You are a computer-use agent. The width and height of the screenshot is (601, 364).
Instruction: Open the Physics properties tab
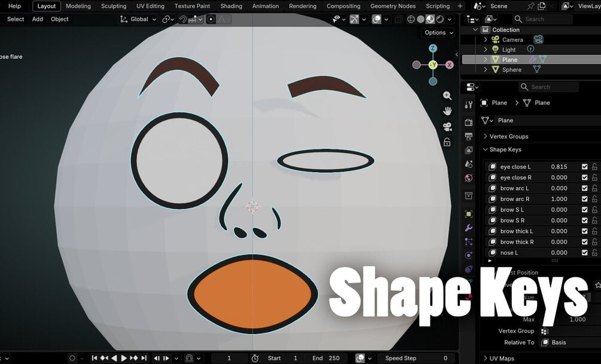tap(468, 256)
